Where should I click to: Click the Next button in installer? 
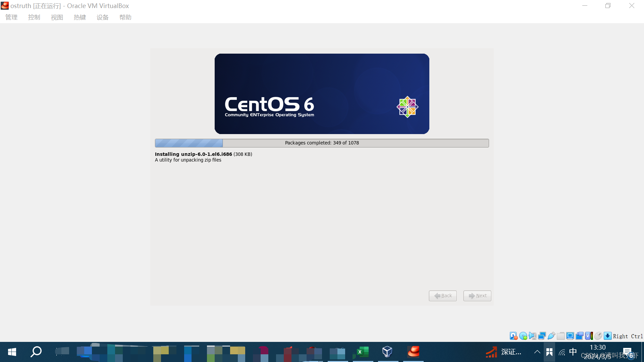click(x=477, y=296)
